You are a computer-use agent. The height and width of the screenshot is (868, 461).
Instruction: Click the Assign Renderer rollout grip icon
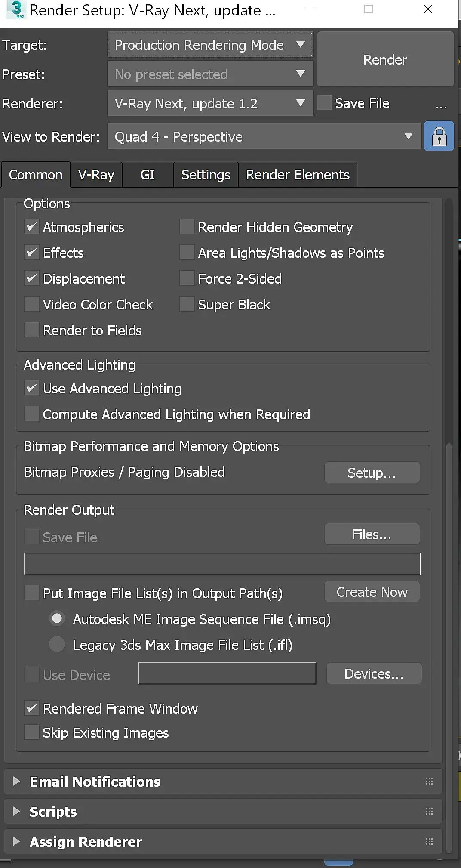click(x=429, y=841)
